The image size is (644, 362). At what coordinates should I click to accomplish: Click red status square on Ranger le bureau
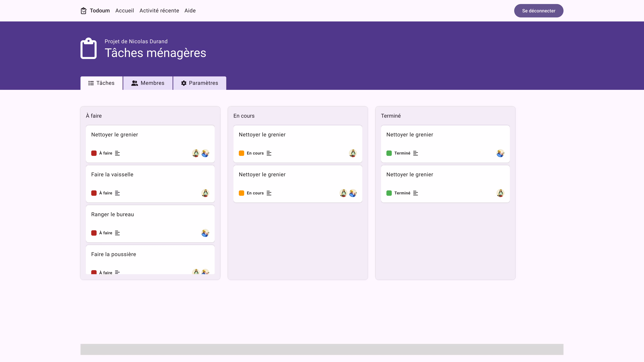[x=94, y=233]
